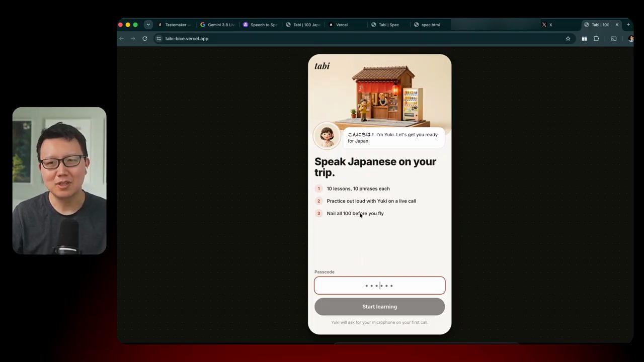Click the browser forward arrow
644x362 pixels.
coord(133,39)
